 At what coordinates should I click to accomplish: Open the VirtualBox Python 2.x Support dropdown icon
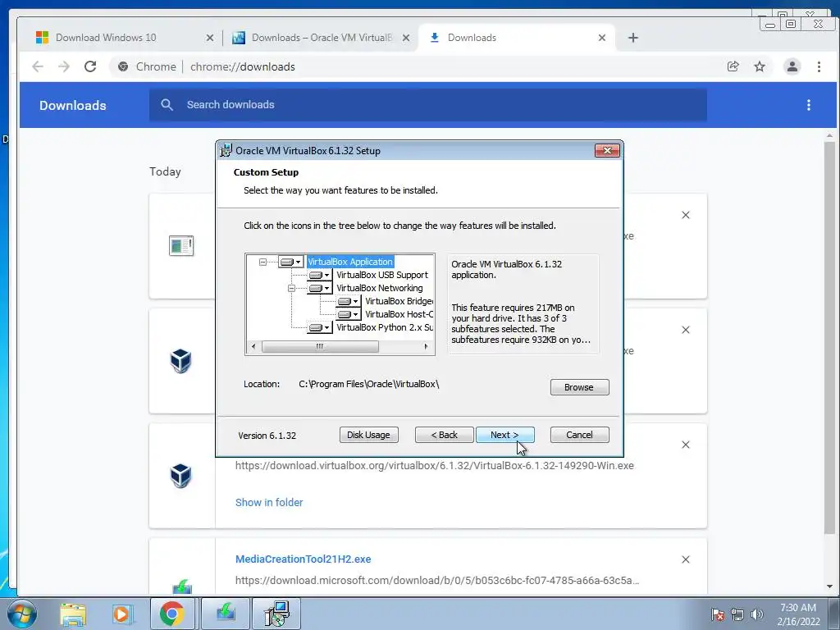coord(319,327)
